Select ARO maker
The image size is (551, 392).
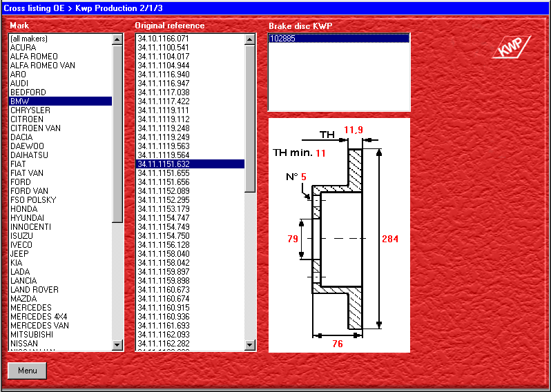60,75
